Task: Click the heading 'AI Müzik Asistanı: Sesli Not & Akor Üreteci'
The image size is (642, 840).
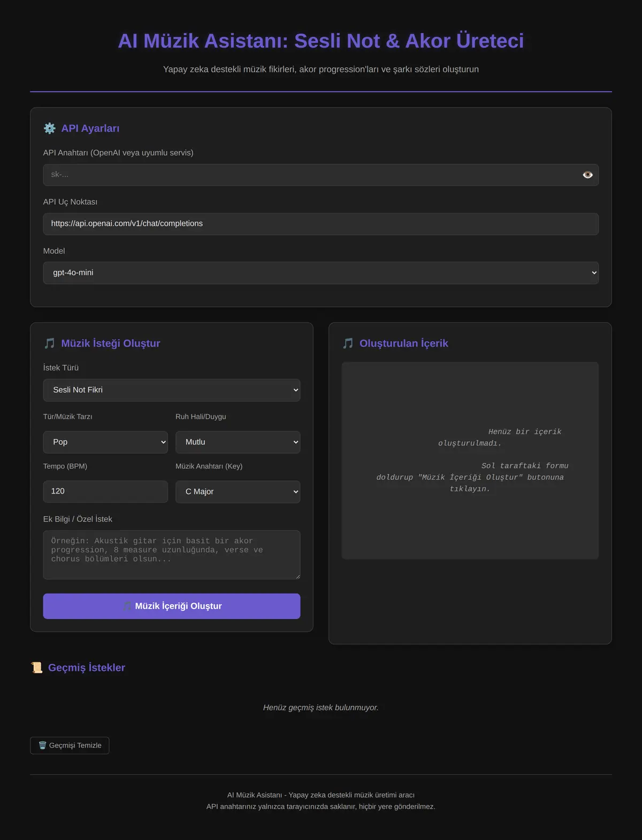Action: [321, 41]
